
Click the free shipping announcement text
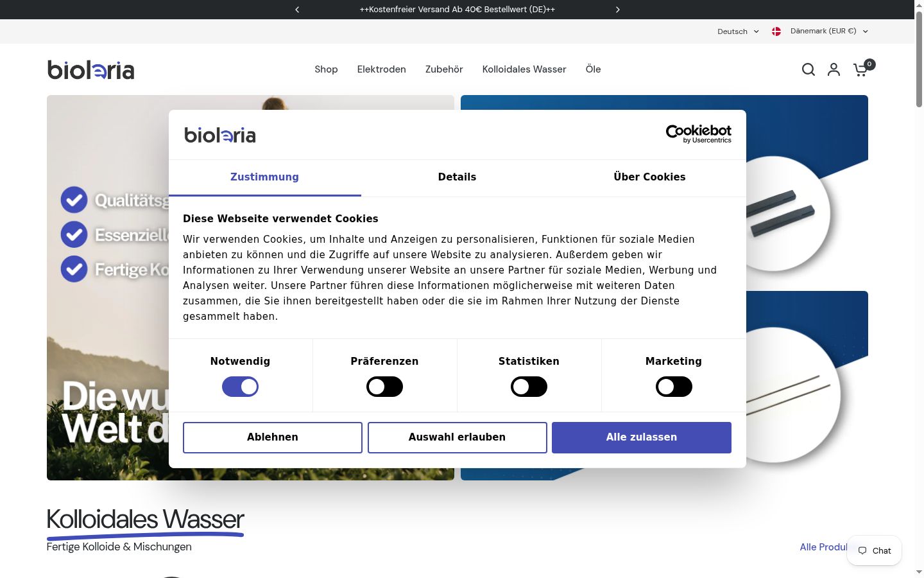tap(458, 10)
